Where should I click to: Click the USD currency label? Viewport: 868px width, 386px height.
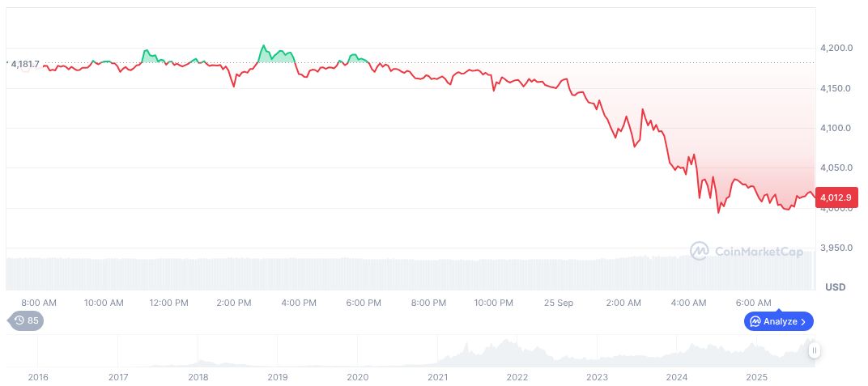(835, 287)
